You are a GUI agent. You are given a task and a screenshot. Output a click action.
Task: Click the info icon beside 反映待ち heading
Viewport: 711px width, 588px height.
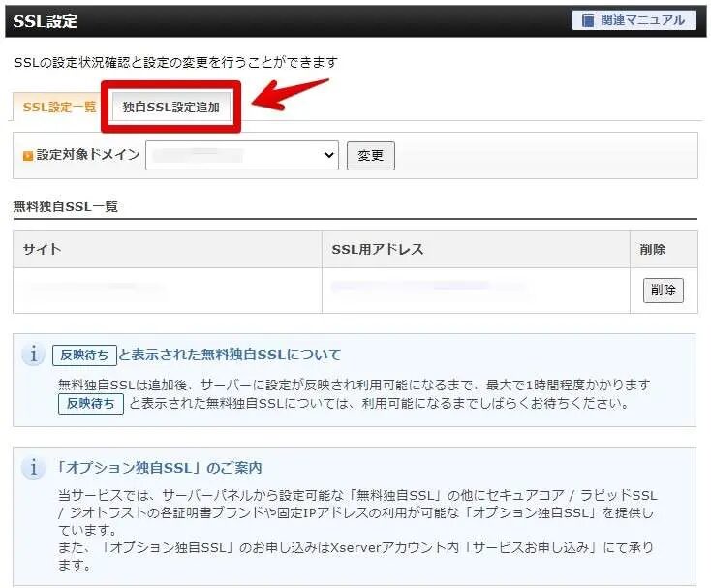(x=34, y=355)
